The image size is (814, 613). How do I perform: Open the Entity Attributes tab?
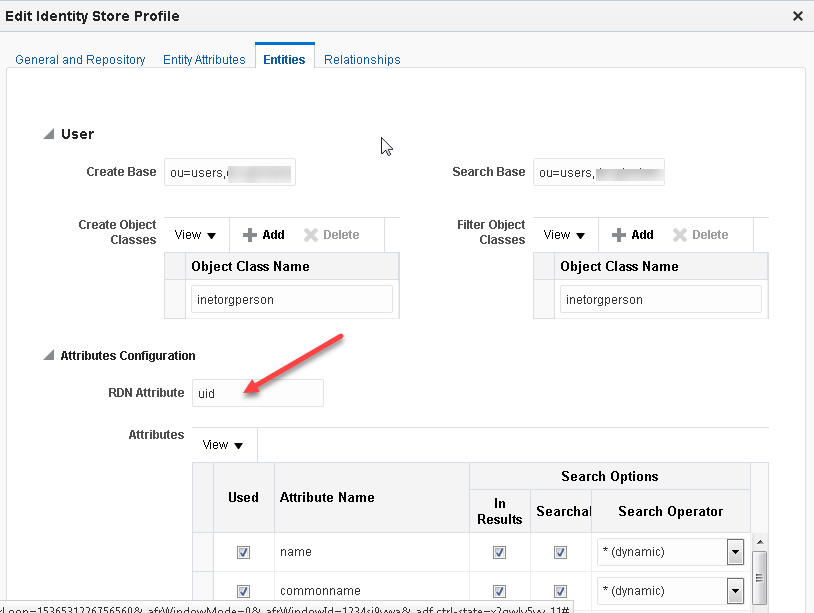pos(203,59)
